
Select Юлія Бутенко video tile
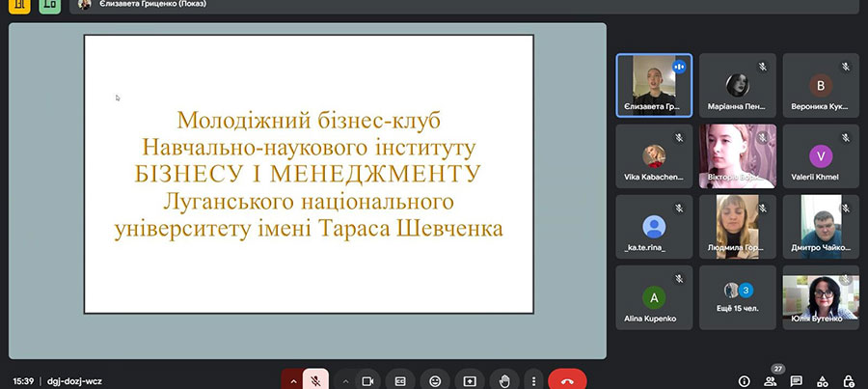821,297
